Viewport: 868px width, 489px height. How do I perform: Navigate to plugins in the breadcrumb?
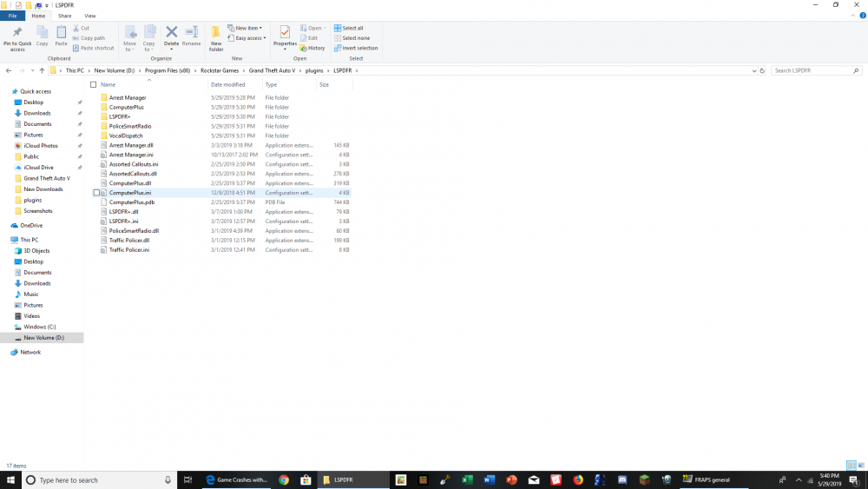(x=314, y=71)
